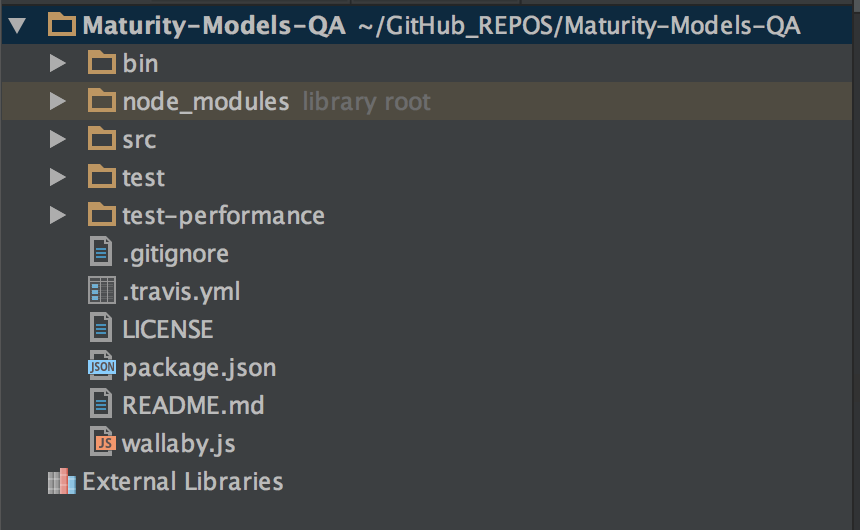
Task: Click the .travis.yml file type icon
Action: pos(102,291)
